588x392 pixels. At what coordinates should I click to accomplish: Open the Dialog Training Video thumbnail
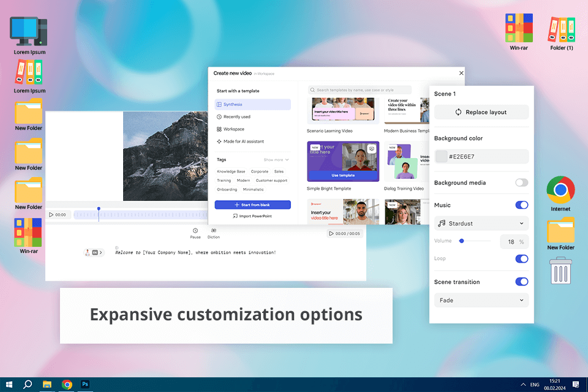coord(407,162)
